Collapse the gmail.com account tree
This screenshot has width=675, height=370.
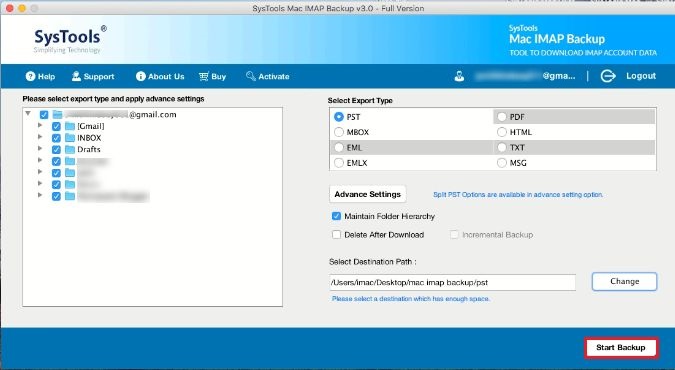pos(28,114)
